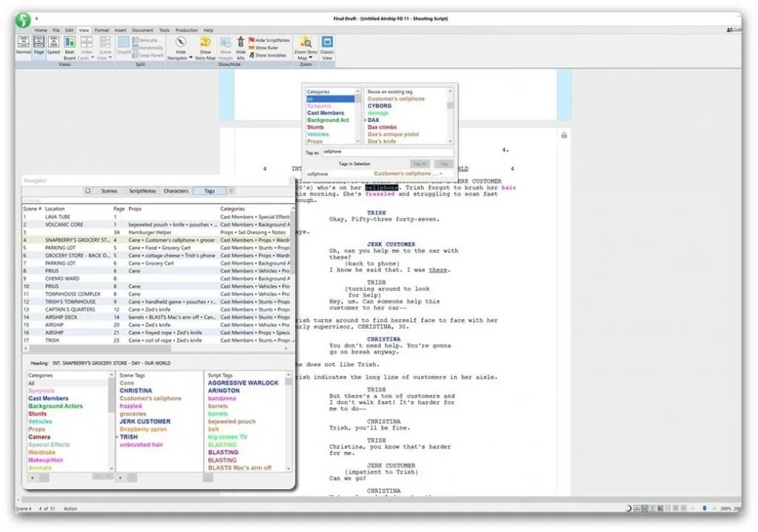The width and height of the screenshot is (758, 532).
Task: Click the plus button under Scene Tags list
Action: point(121,478)
